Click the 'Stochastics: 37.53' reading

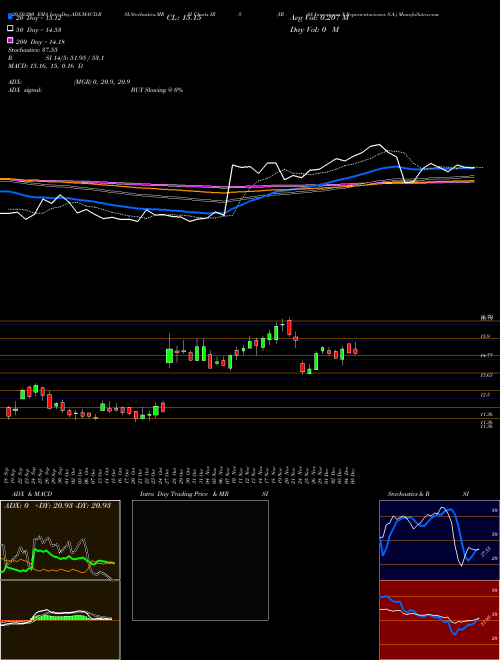32,50
